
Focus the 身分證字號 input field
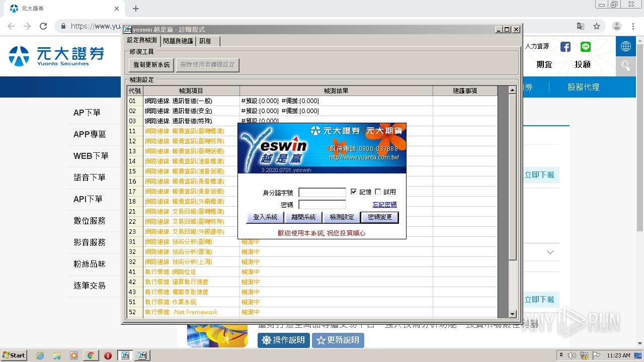[x=323, y=192]
